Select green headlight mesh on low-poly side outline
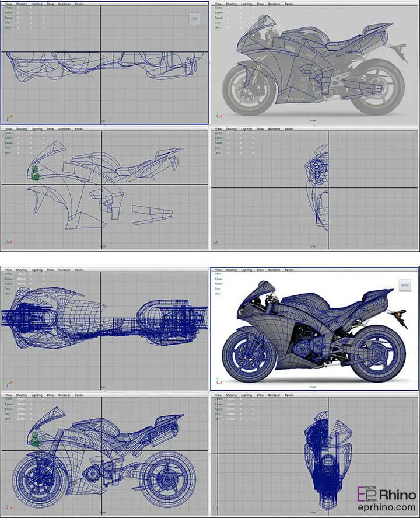The height and width of the screenshot is (518, 420). 36,173
